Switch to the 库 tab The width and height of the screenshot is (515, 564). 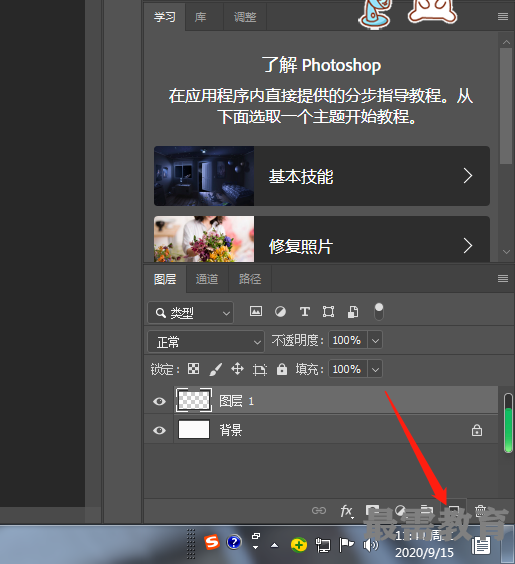click(x=201, y=17)
